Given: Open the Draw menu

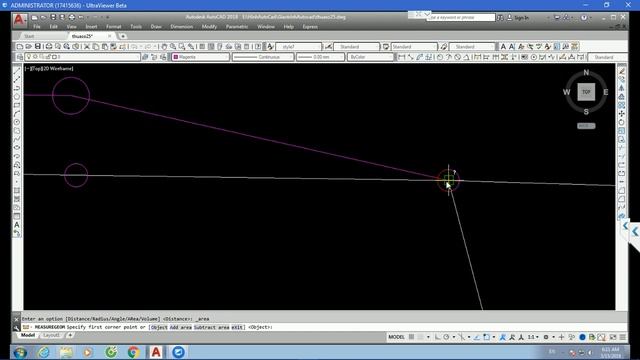Looking at the screenshot, I should click(156, 27).
